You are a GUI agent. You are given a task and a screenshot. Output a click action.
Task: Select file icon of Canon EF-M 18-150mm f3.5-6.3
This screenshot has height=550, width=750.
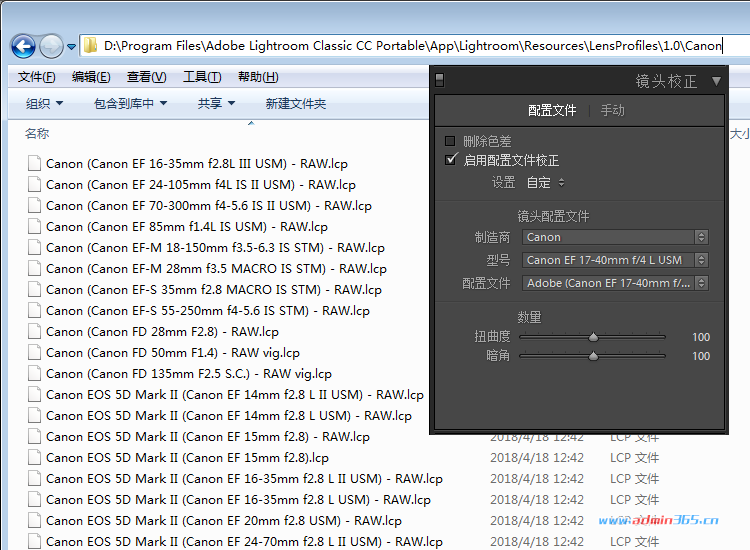coord(34,247)
